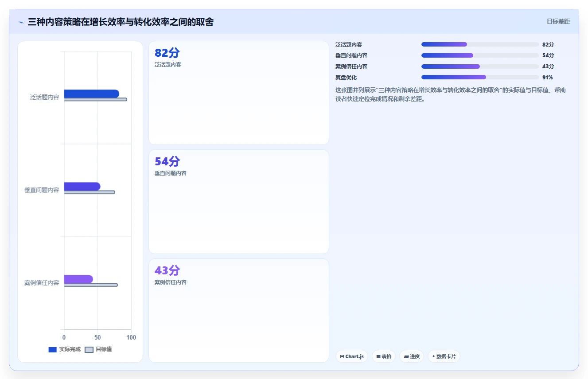Select the 数据卡片 tag
Viewport: 588px width, 379px height.
444,356
